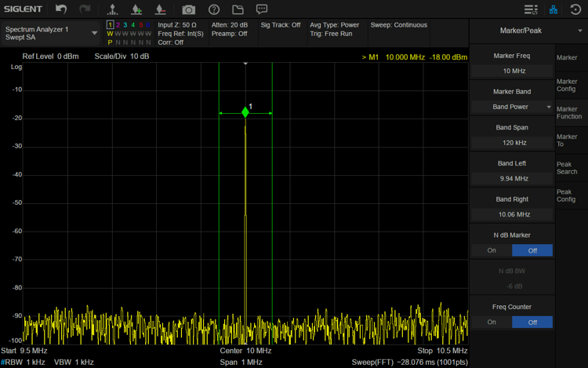Take a screenshot with the camera icon

click(189, 9)
